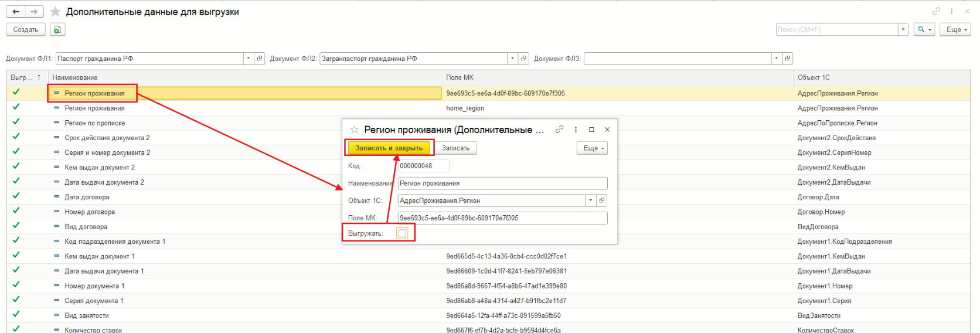The image size is (980, 333).
Task: Clear the search field with X icon
Action: coord(903,29)
